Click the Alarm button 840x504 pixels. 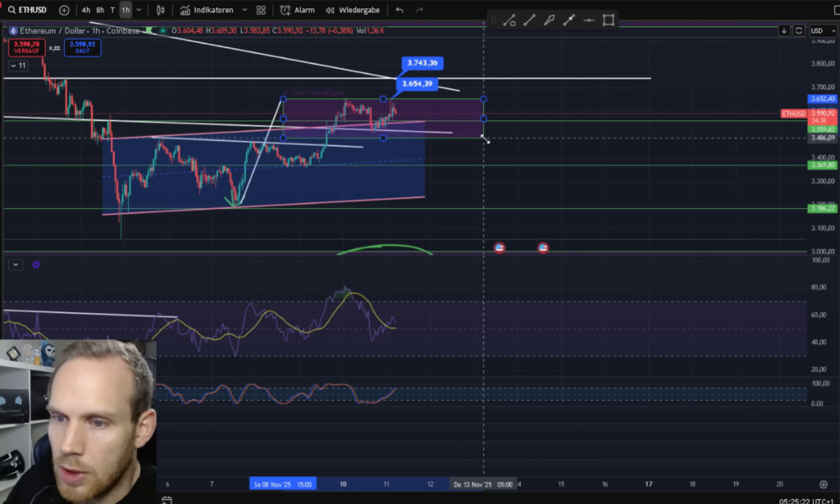click(x=297, y=10)
